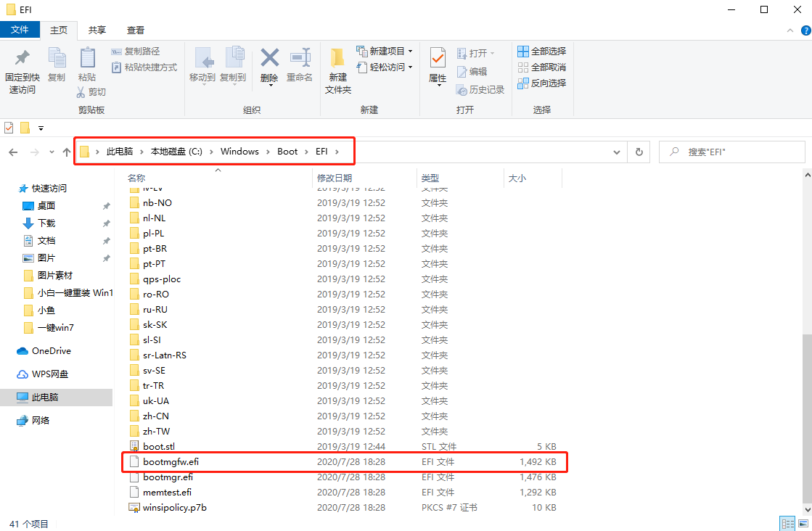Viewport: 812px width, 531px height.
Task: Customize quick access toolbar dropdown
Action: click(41, 128)
